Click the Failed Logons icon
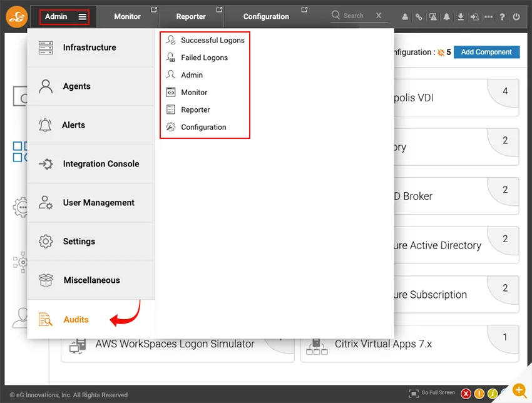 click(x=170, y=58)
